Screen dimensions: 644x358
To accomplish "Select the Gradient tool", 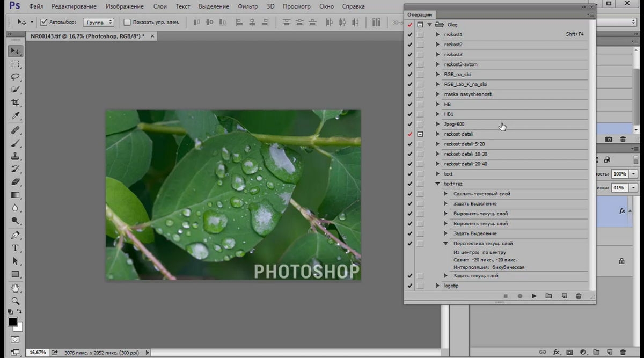I will [x=16, y=194].
